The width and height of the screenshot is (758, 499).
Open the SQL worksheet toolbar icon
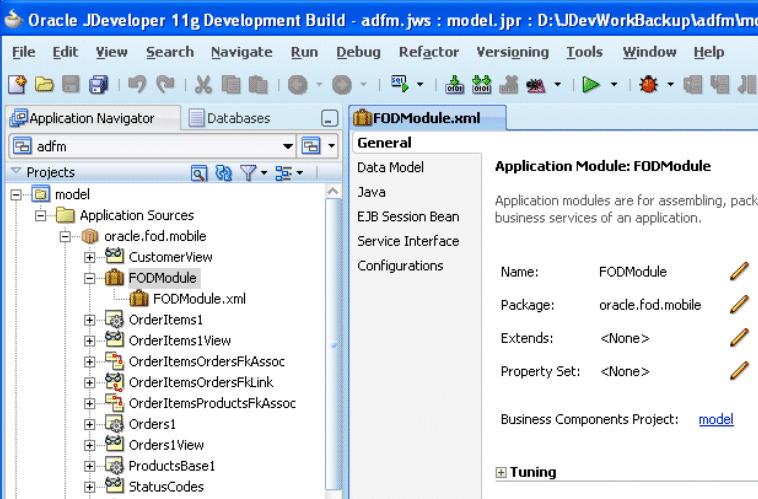click(400, 84)
